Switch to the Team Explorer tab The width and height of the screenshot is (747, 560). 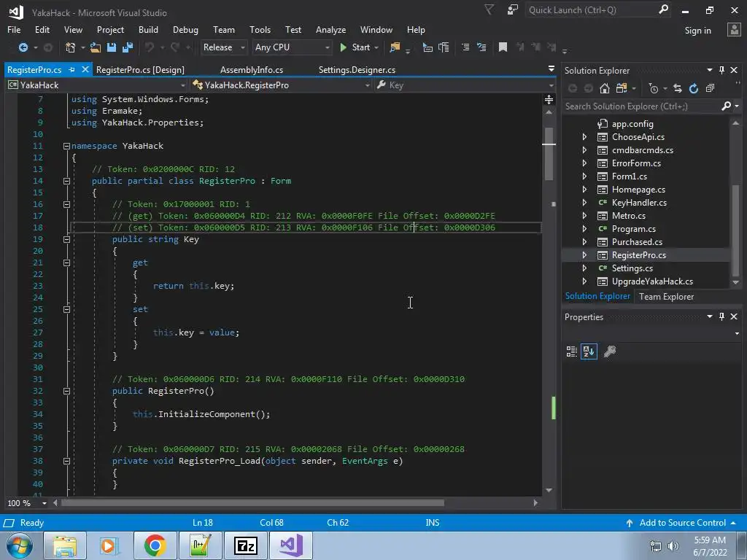click(x=666, y=297)
